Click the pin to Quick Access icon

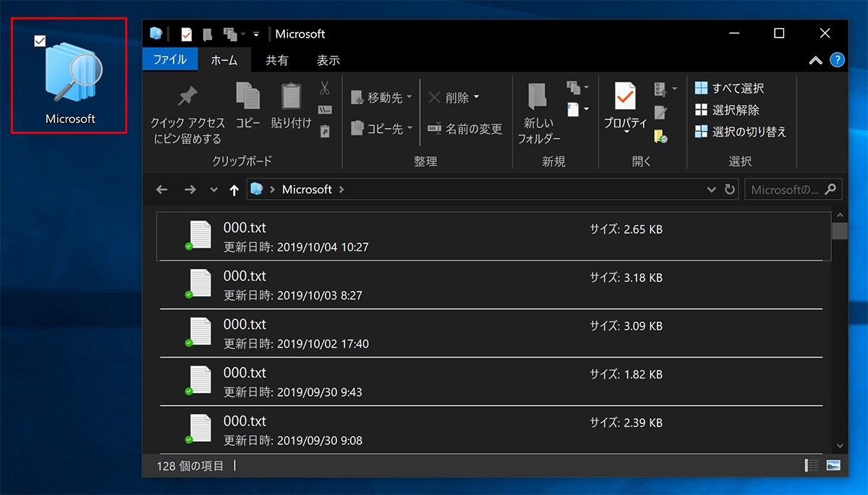(x=188, y=96)
